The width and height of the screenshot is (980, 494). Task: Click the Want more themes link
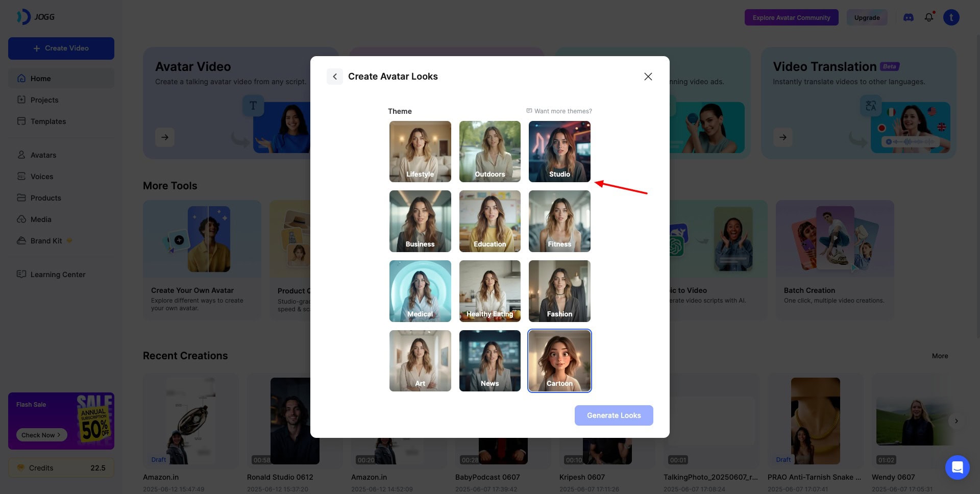click(x=559, y=111)
